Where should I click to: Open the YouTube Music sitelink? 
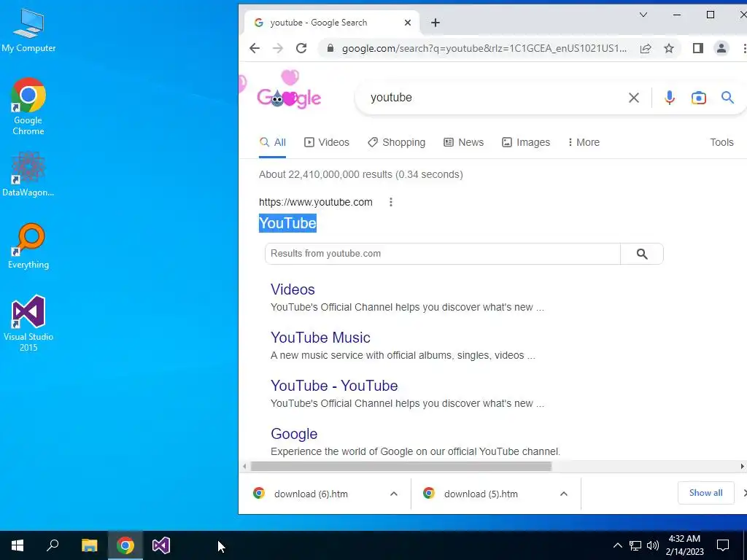(320, 338)
